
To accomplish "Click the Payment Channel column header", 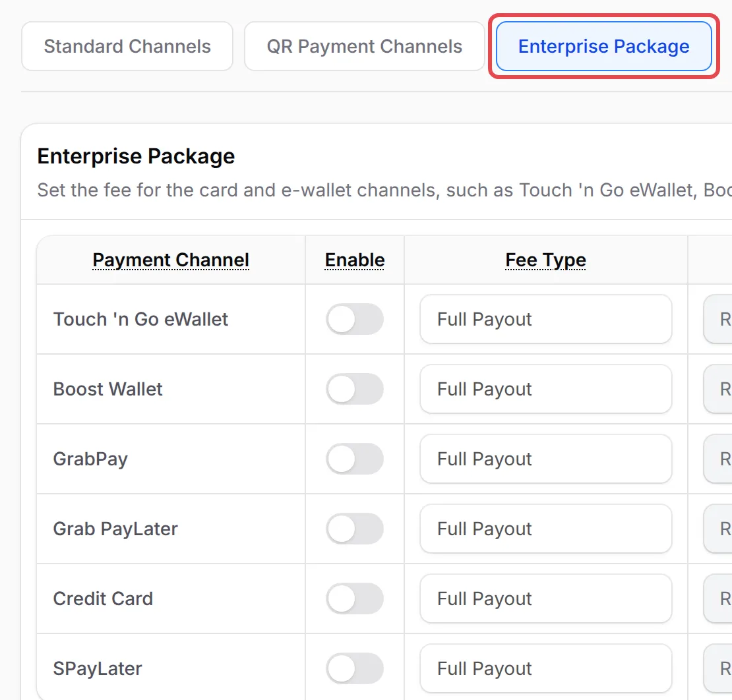I will (171, 260).
